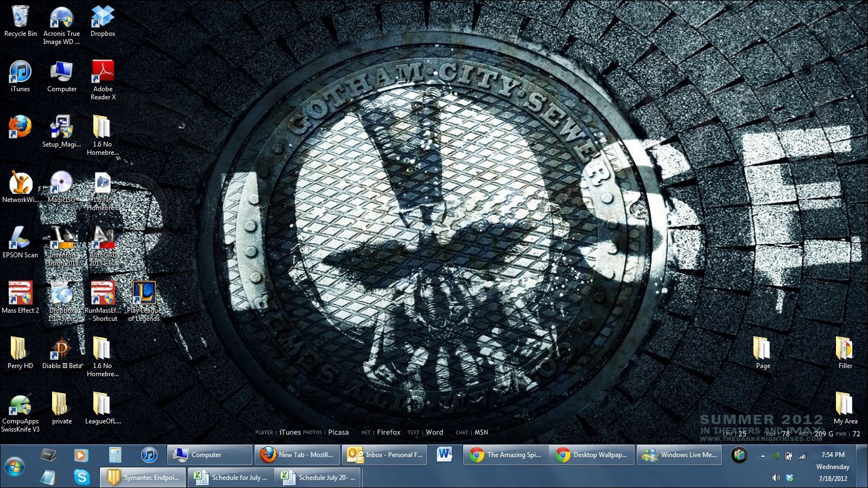Click the taskbar clock showing 7:54 PM
Image resolution: width=868 pixels, height=488 pixels.
tap(833, 455)
